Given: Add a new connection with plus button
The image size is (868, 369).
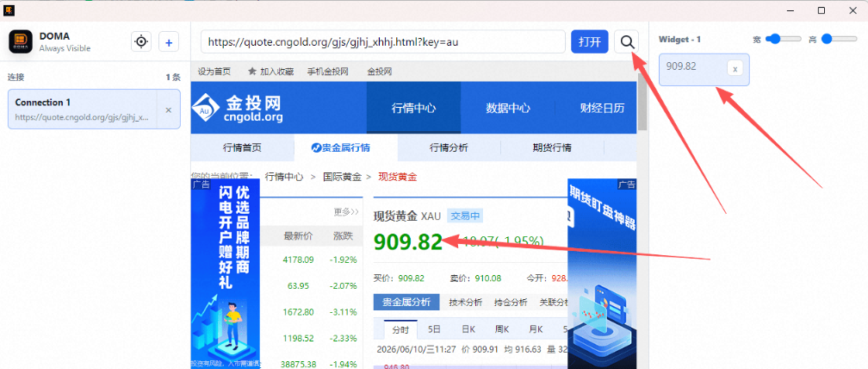Looking at the screenshot, I should click(169, 41).
